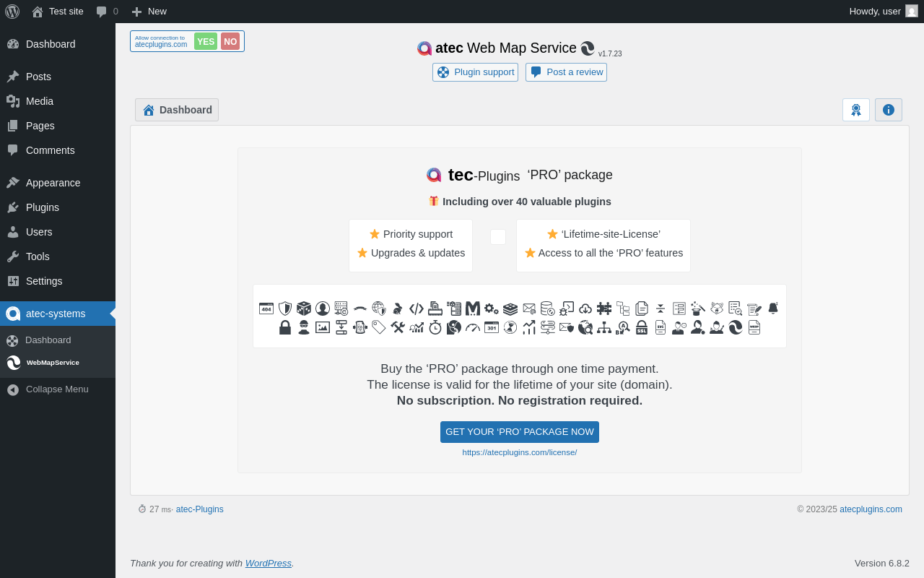Deny connection by choosing NO
Screen dimensions: 924x578
click(x=230, y=41)
